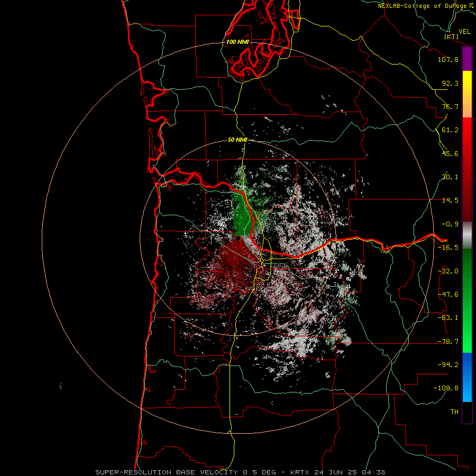Click the -78.7 velocity scale value
476x476 pixels.
tap(448, 342)
